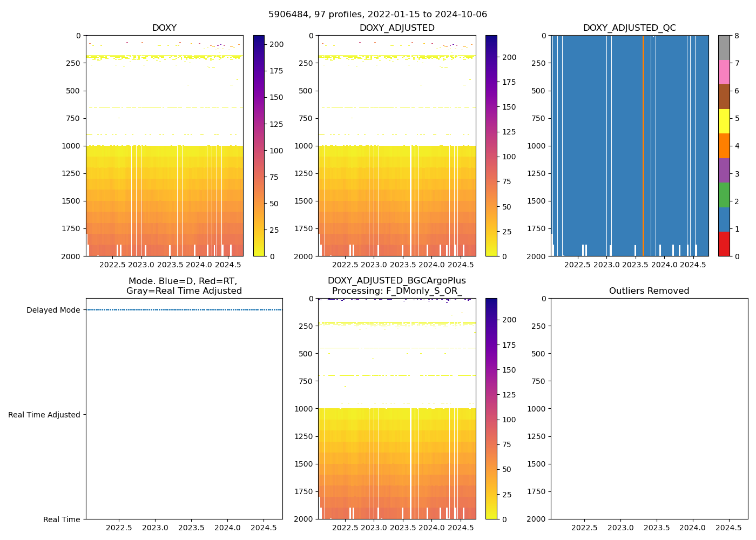Select the DOXY plot title
This screenshot has width=756, height=540.
(x=164, y=28)
